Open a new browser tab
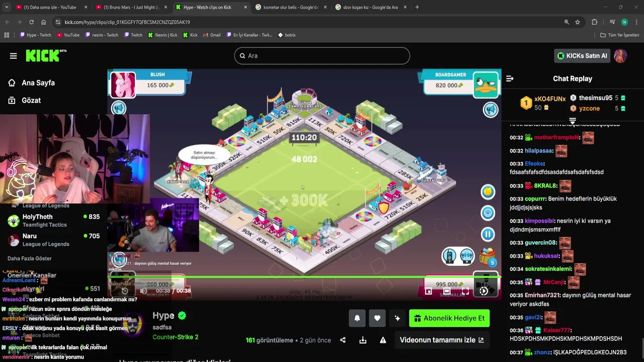 click(417, 7)
